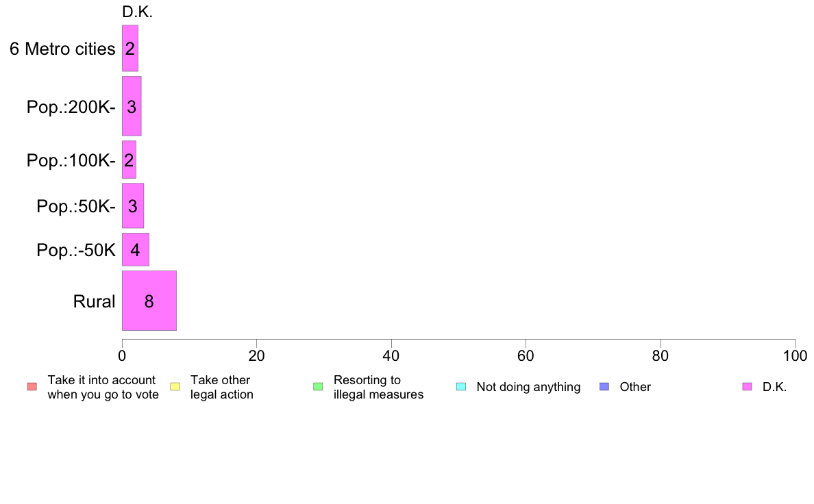Screen dimensions: 814x504
Task: Click the '6 Metro cities' category label
Action: pos(62,49)
